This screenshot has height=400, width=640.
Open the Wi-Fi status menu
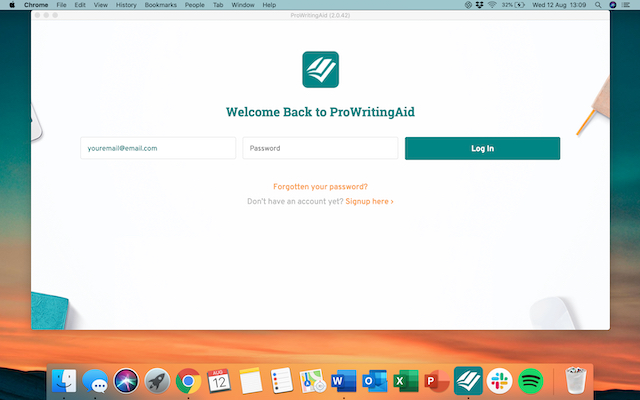(x=492, y=5)
